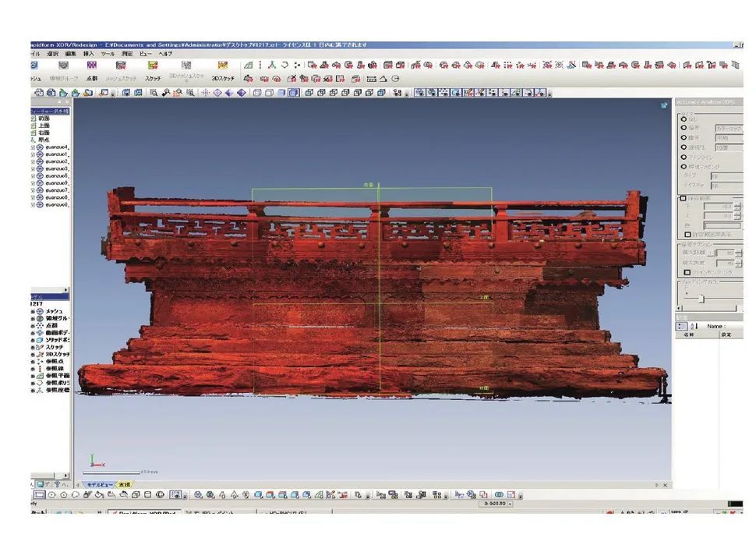
Task: Switch to the モデルビュー tab
Action: point(99,484)
